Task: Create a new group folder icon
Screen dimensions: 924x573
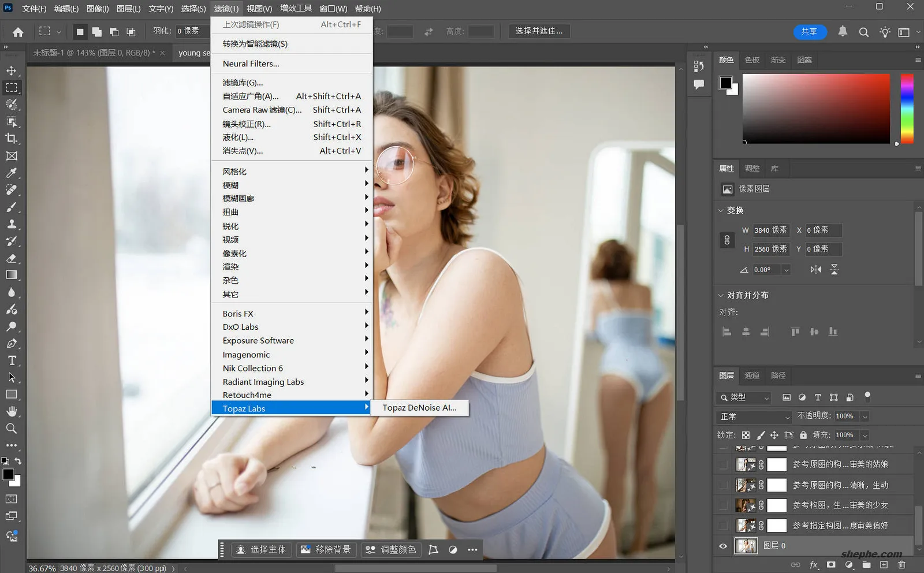Action: point(866,564)
